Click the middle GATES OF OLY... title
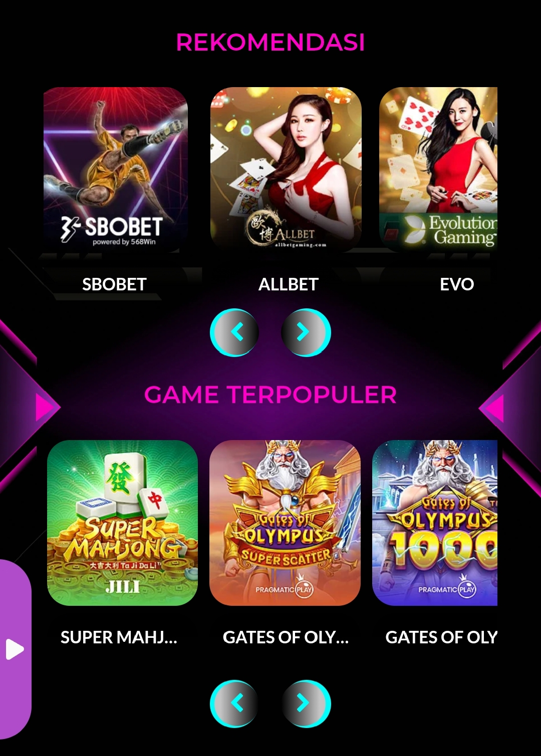 pyautogui.click(x=286, y=637)
